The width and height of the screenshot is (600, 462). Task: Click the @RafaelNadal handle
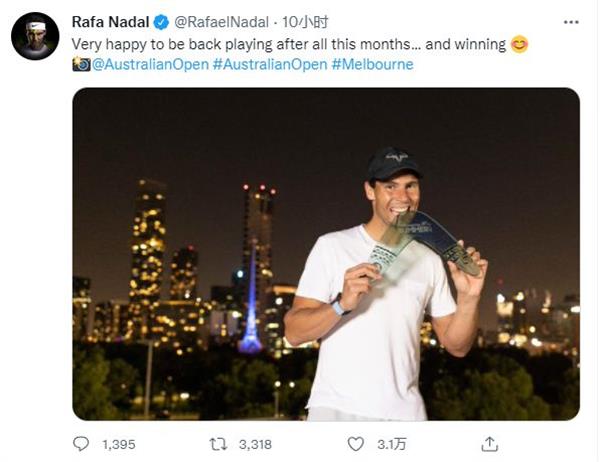221,22
